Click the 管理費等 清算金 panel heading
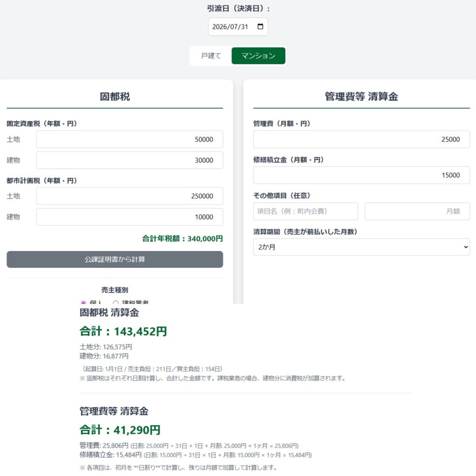Image resolution: width=476 pixels, height=476 pixels. (361, 97)
